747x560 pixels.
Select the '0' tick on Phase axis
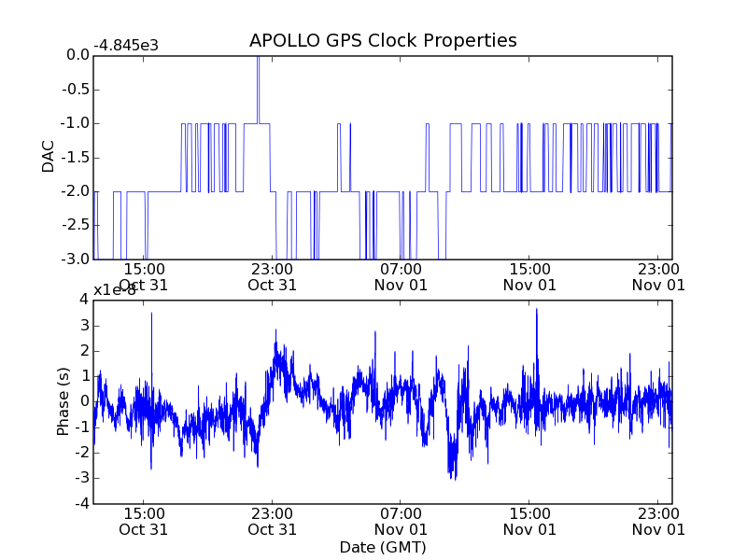tap(84, 402)
